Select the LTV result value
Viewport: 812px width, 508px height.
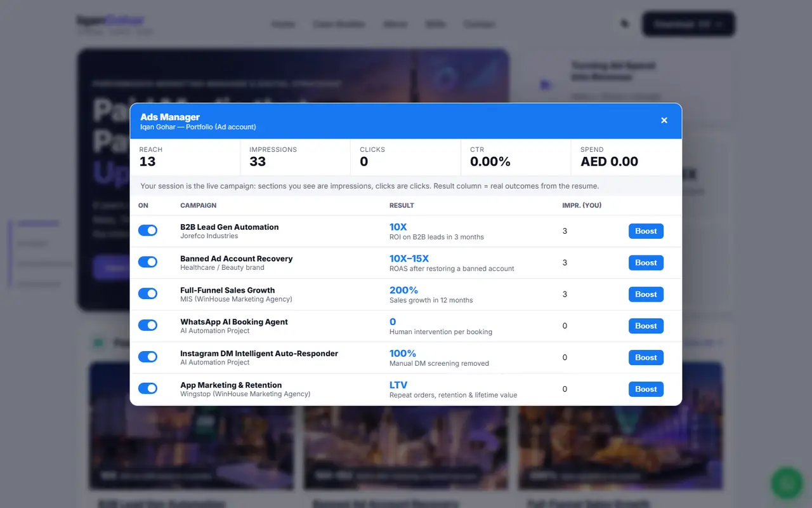398,385
